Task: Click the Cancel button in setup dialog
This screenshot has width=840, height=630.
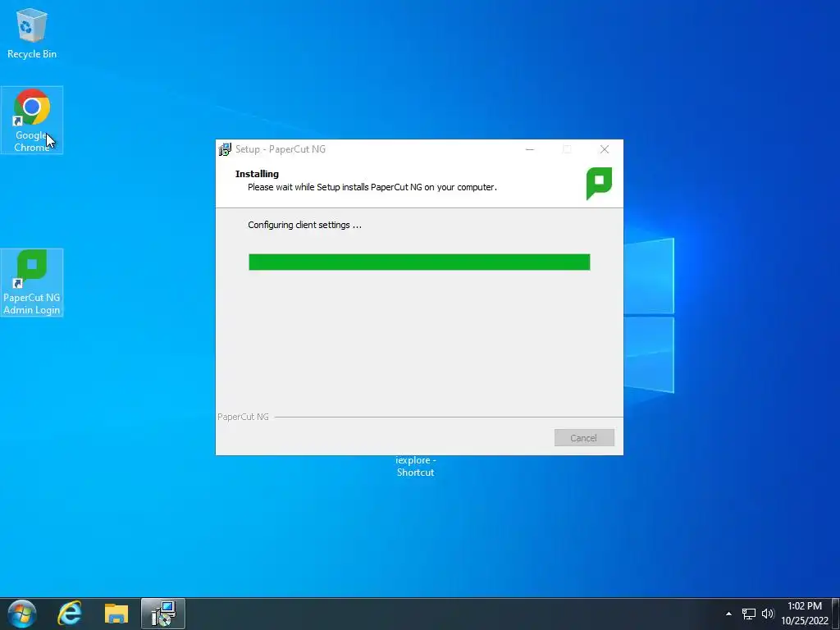Action: (584, 438)
